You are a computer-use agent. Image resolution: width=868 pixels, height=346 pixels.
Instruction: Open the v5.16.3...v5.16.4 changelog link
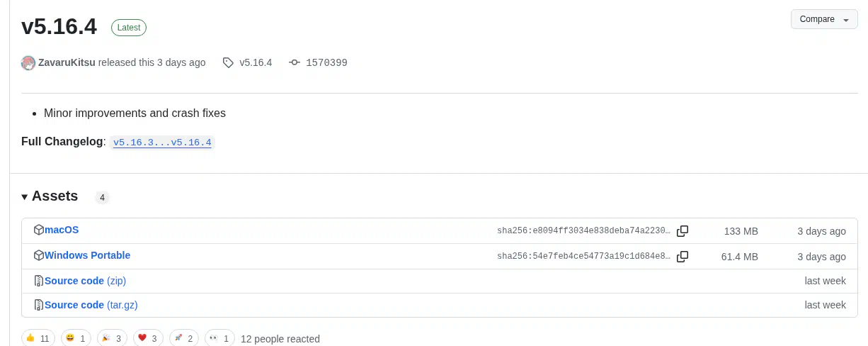162,143
